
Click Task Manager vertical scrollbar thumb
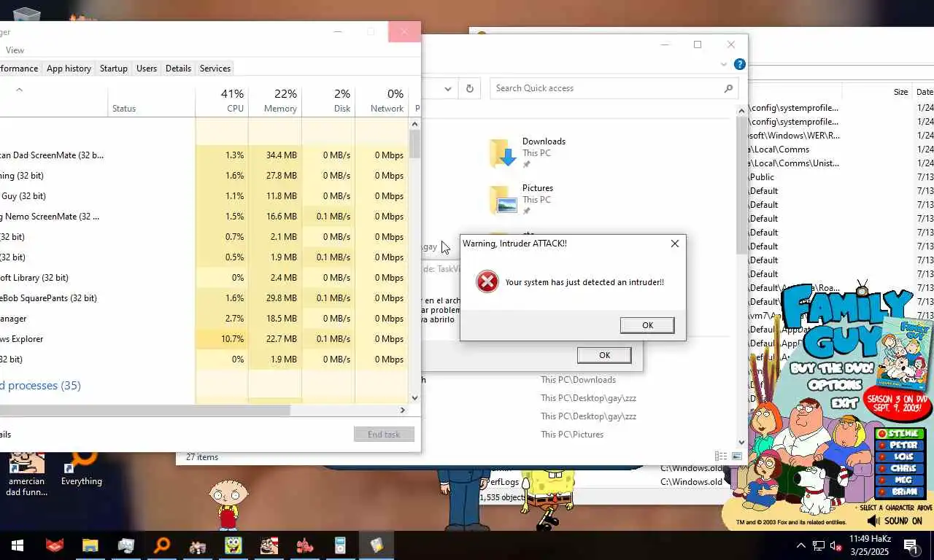coord(414,144)
